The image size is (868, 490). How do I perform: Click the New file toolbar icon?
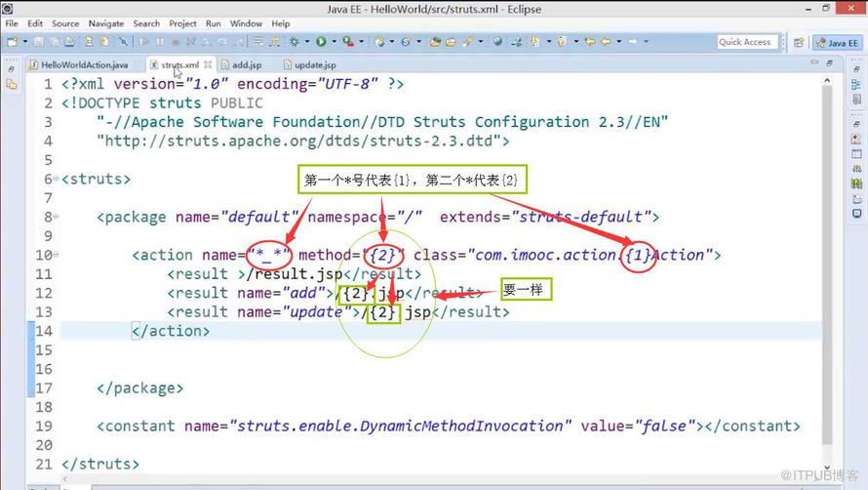(x=12, y=42)
